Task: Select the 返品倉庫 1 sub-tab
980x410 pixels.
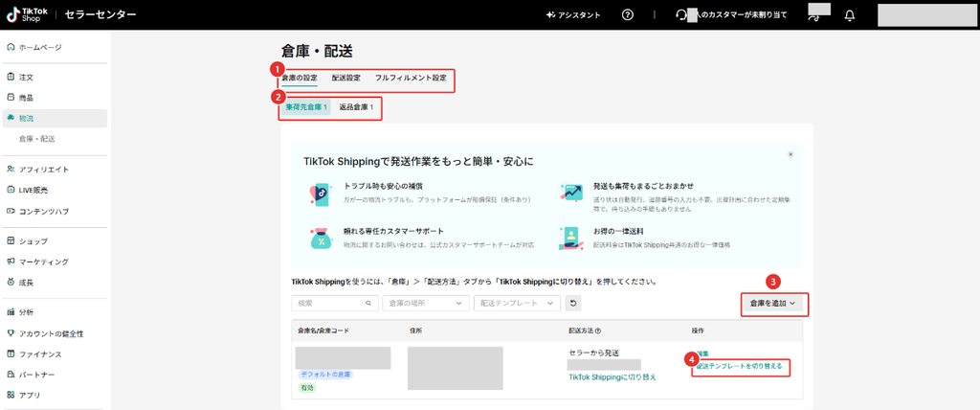Action: [x=356, y=107]
